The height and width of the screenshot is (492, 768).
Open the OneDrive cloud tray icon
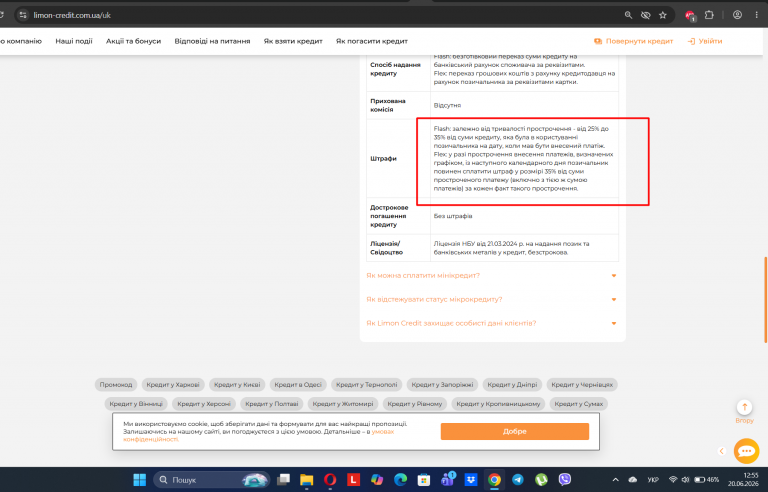pyautogui.click(x=633, y=480)
